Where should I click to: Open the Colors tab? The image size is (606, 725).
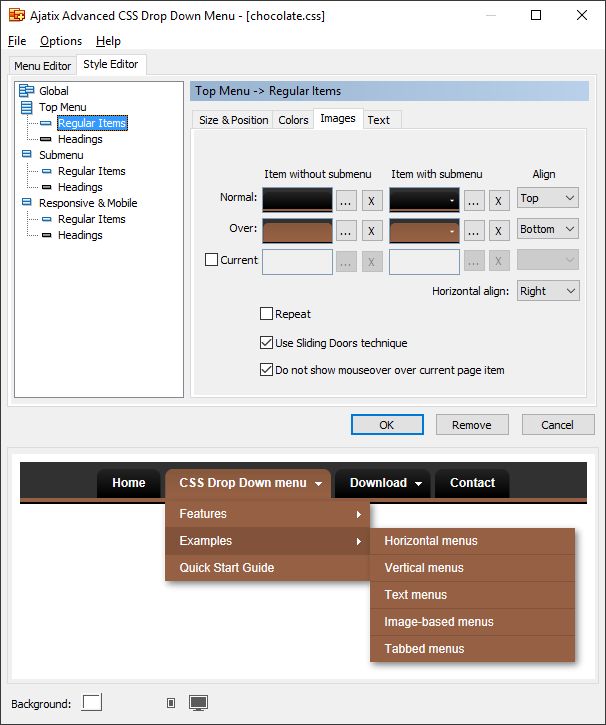pyautogui.click(x=293, y=120)
